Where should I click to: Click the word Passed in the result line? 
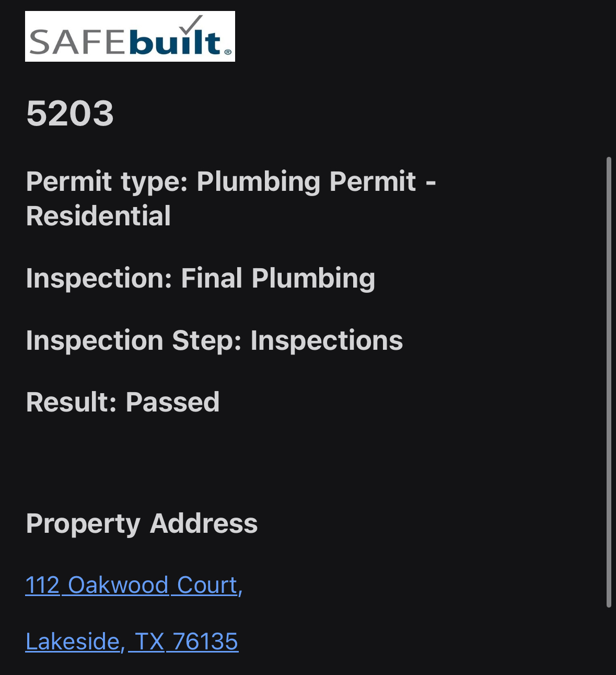click(x=172, y=402)
